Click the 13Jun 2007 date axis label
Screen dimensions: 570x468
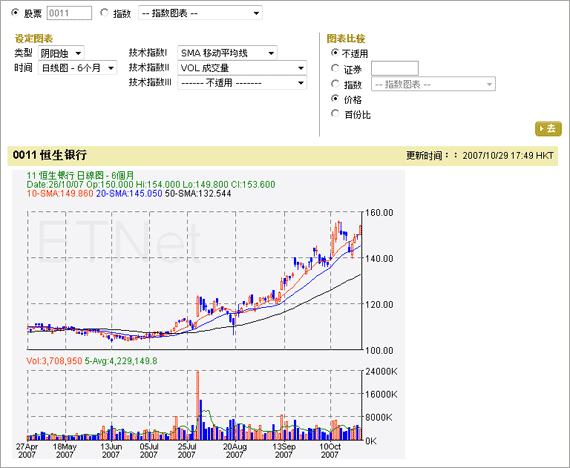click(111, 451)
